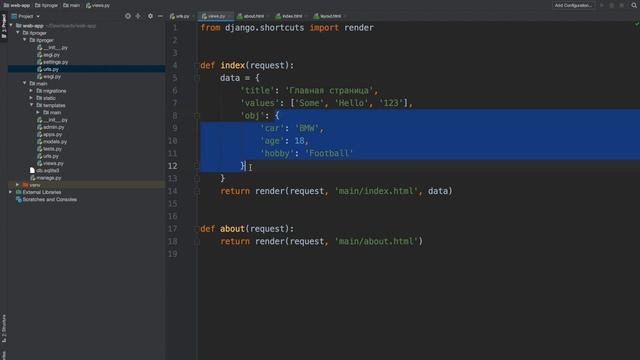Hide the Project panel with minus icon
Screen dimensions: 640x360
(x=160, y=16)
